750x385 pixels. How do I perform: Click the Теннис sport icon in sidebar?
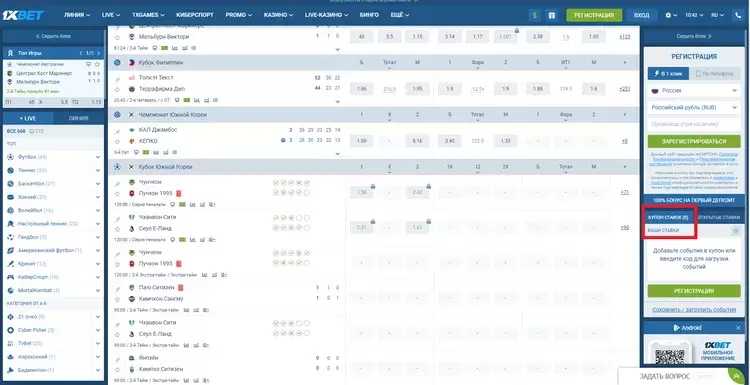(11, 170)
